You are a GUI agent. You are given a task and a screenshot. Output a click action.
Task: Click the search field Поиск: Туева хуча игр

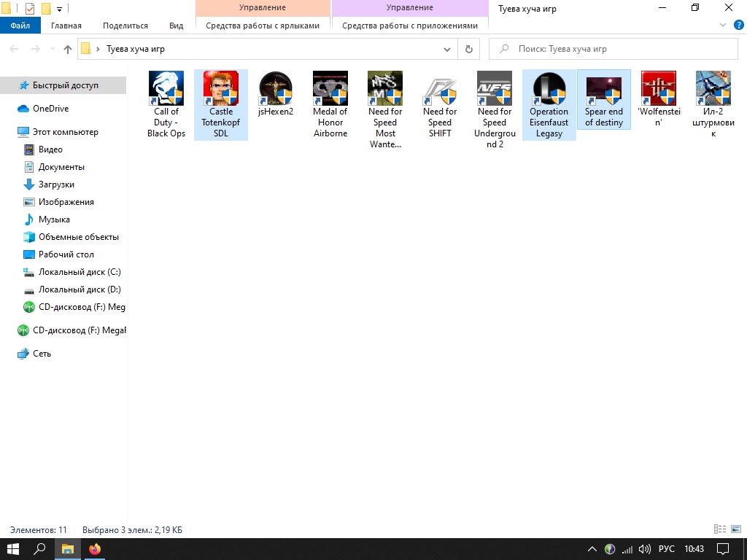pos(613,49)
